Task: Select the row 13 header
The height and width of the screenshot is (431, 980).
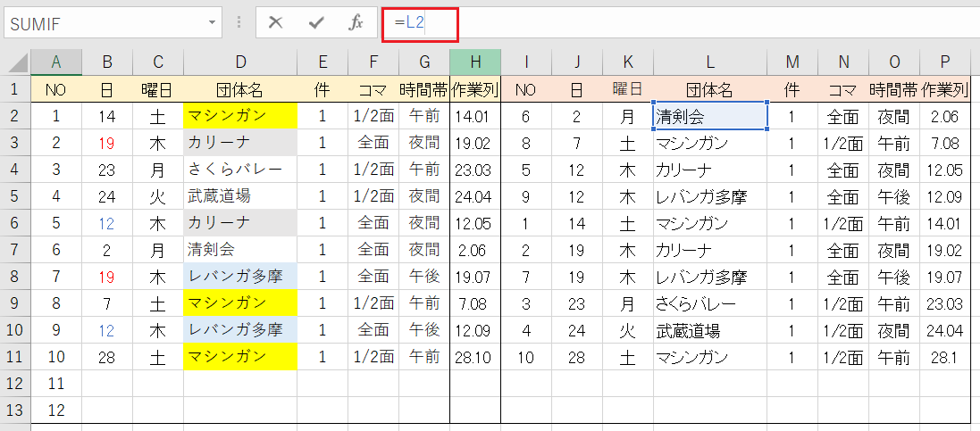Action: click(15, 410)
